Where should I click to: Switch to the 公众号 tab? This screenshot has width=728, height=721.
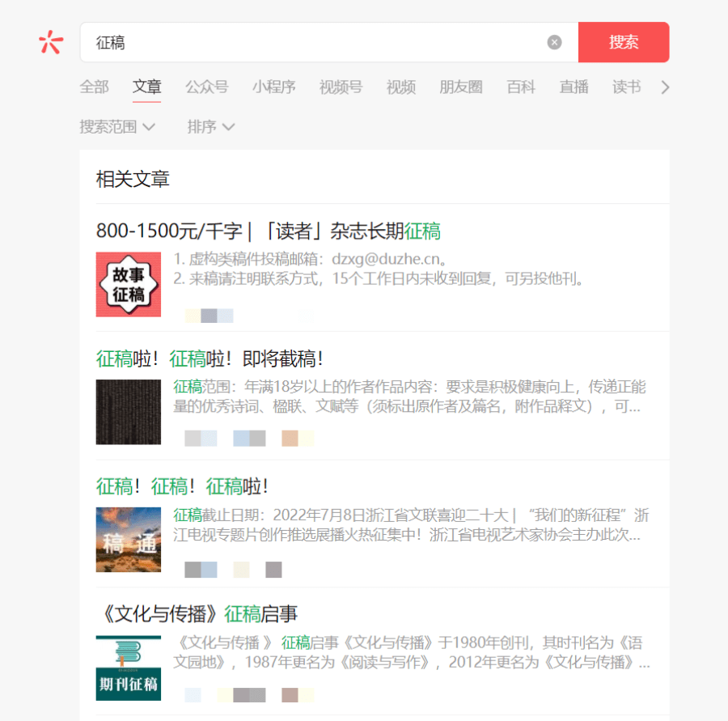(207, 87)
